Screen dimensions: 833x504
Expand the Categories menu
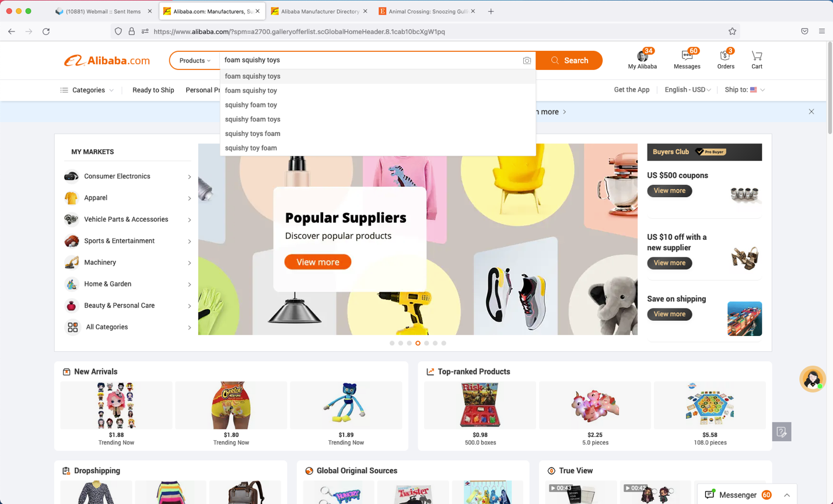pyautogui.click(x=87, y=90)
